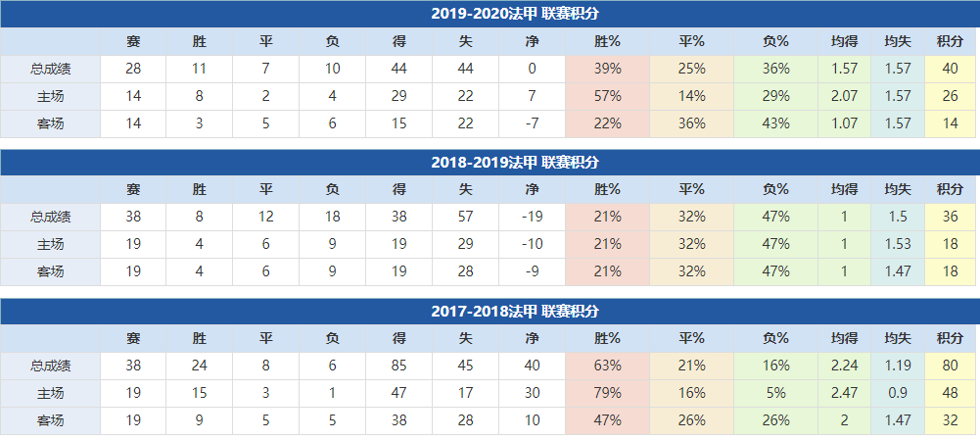980x440 pixels.
Task: Select the 2018-2019法甲 联赛积分 table heading
Action: (x=514, y=163)
